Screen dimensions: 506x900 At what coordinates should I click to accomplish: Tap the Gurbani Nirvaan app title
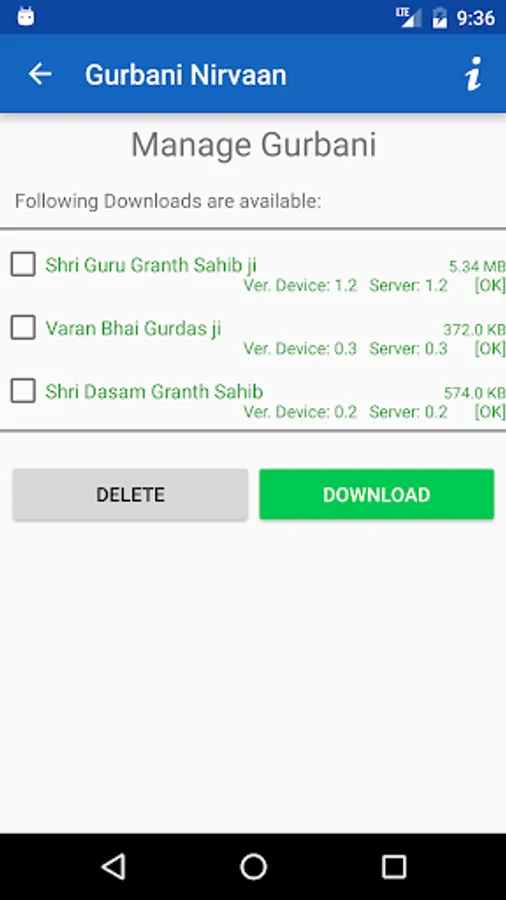click(186, 75)
